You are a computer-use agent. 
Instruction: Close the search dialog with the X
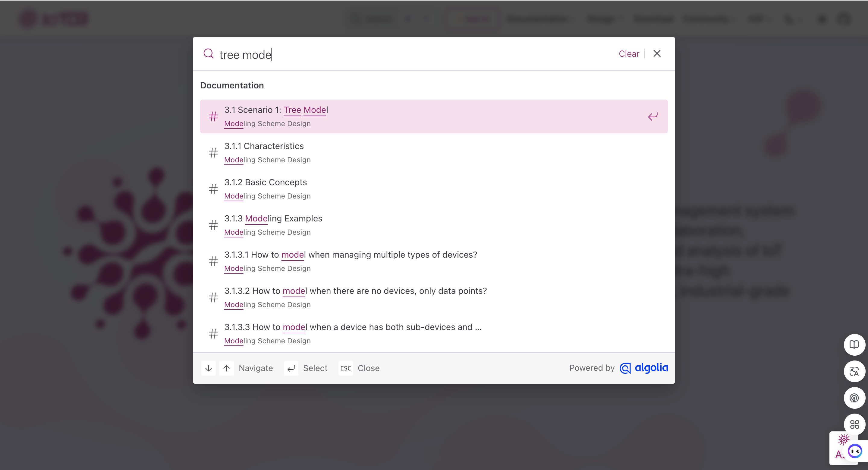click(657, 53)
